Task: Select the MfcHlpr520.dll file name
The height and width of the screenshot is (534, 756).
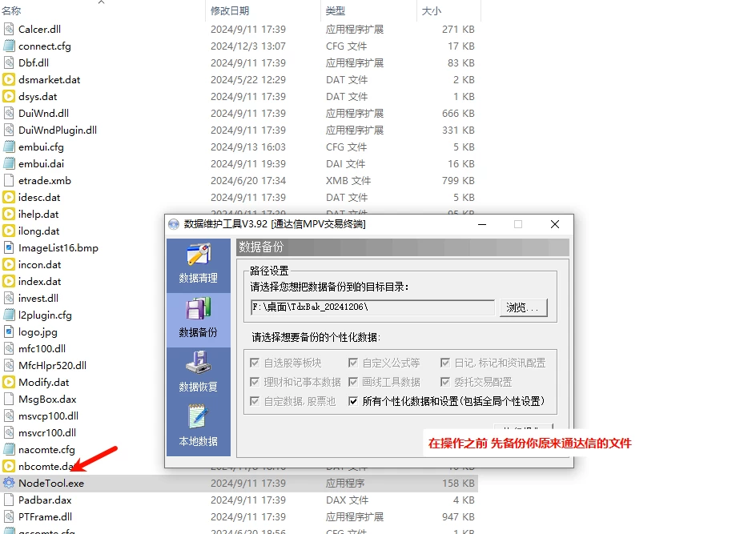Action: pos(53,365)
